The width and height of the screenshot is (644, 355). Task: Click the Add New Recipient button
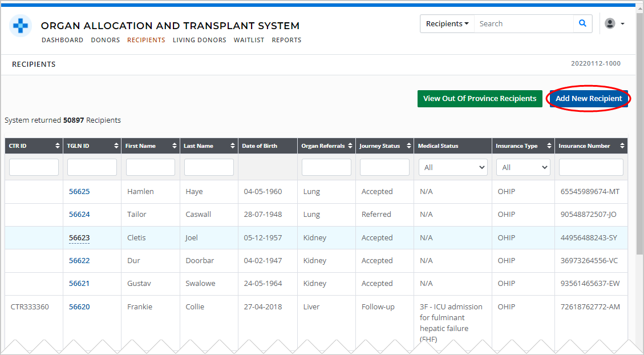pos(588,98)
